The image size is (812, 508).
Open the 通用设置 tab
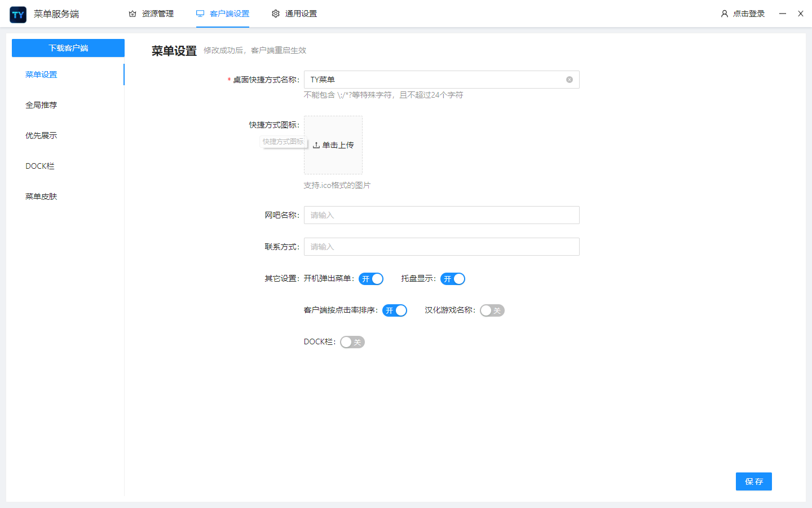[x=294, y=14]
